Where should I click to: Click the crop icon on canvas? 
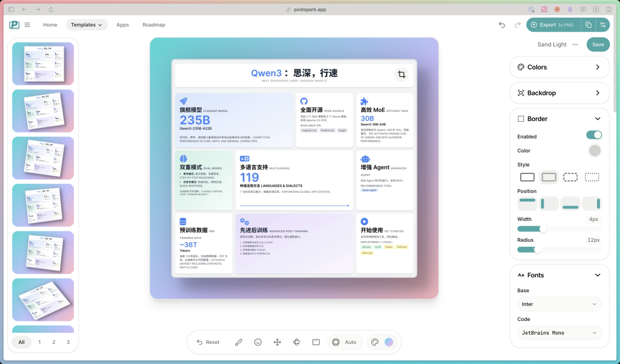[x=401, y=75]
